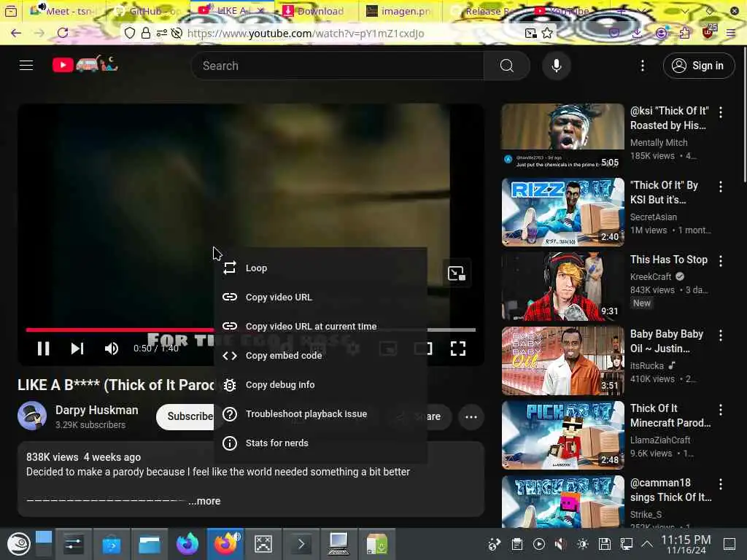Open YouTube settings three-dot menu
This screenshot has height=560, width=747.
(x=643, y=66)
